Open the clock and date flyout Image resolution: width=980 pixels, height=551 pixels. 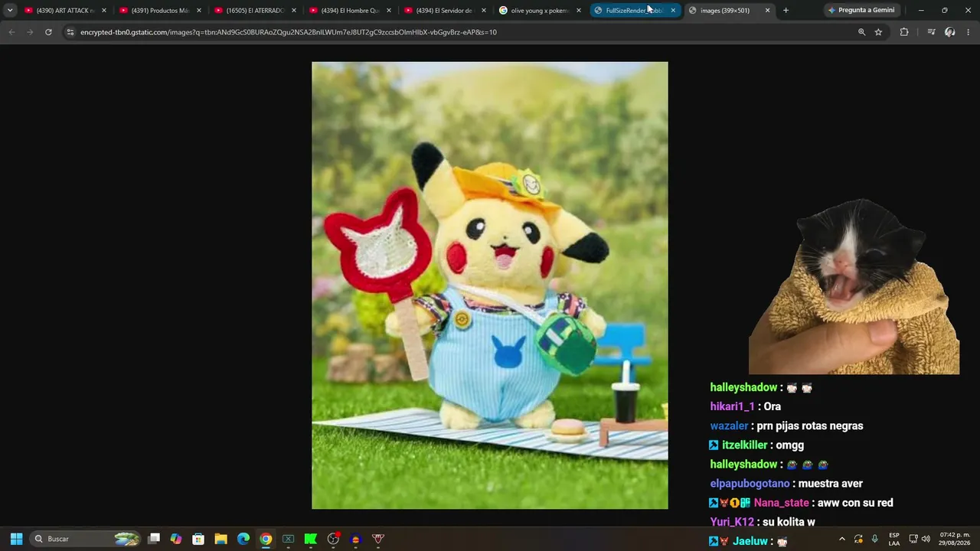coord(955,539)
